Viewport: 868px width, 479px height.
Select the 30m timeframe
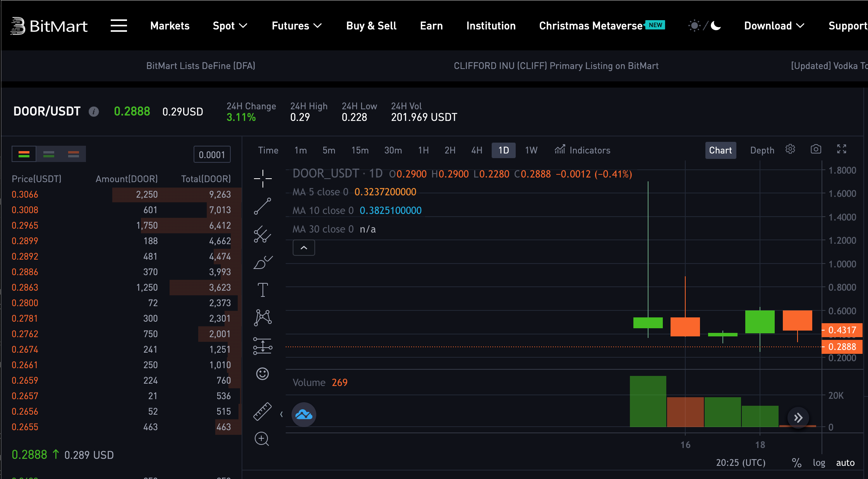click(393, 150)
